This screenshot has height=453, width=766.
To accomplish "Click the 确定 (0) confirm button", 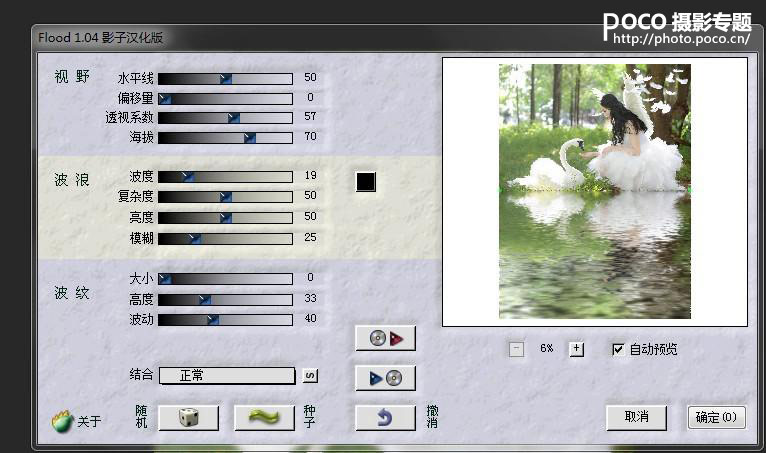I will click(x=716, y=417).
